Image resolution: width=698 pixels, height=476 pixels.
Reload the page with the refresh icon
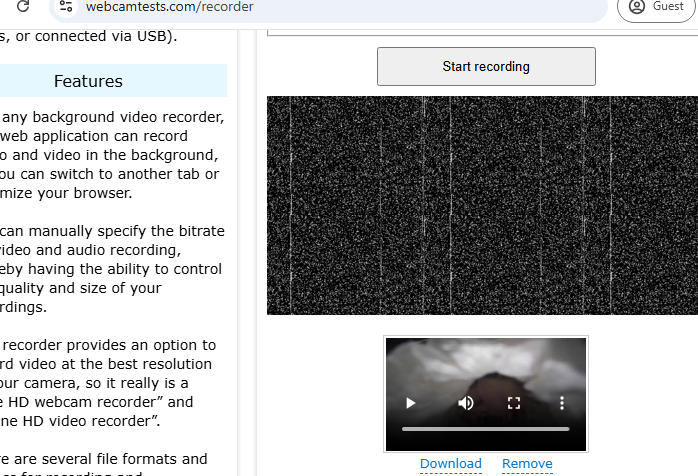pos(23,6)
